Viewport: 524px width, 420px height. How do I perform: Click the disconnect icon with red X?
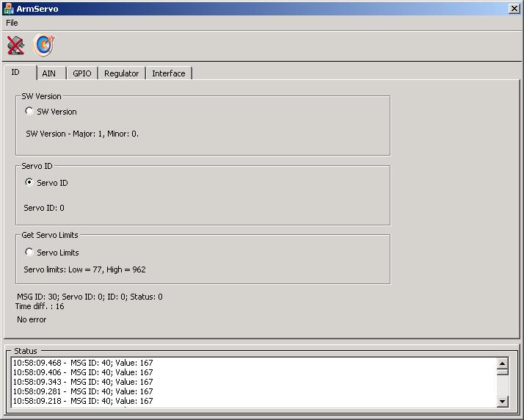(x=15, y=45)
